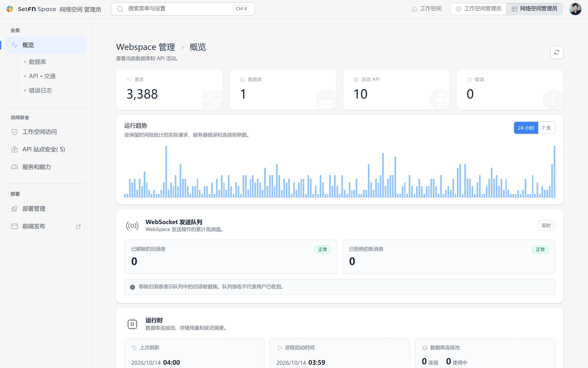Open 部署管理 menu item
588x368 pixels.
click(x=45, y=209)
